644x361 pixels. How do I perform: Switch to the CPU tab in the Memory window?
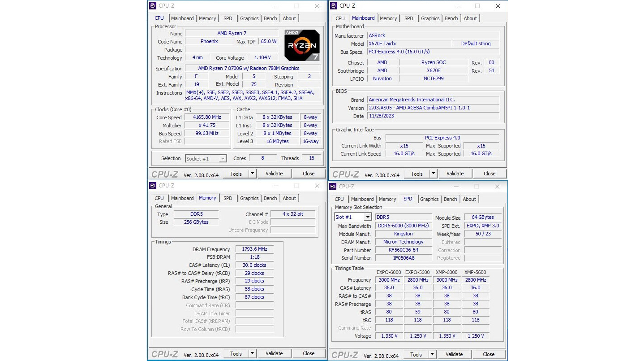[x=159, y=198]
